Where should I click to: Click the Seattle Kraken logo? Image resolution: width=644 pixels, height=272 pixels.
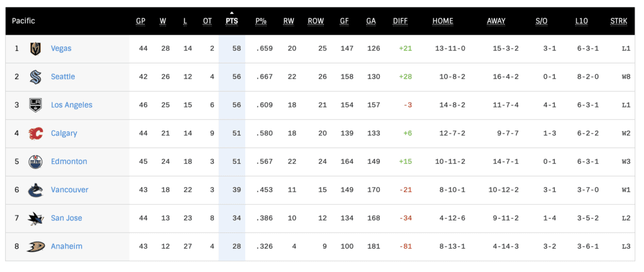[35, 77]
